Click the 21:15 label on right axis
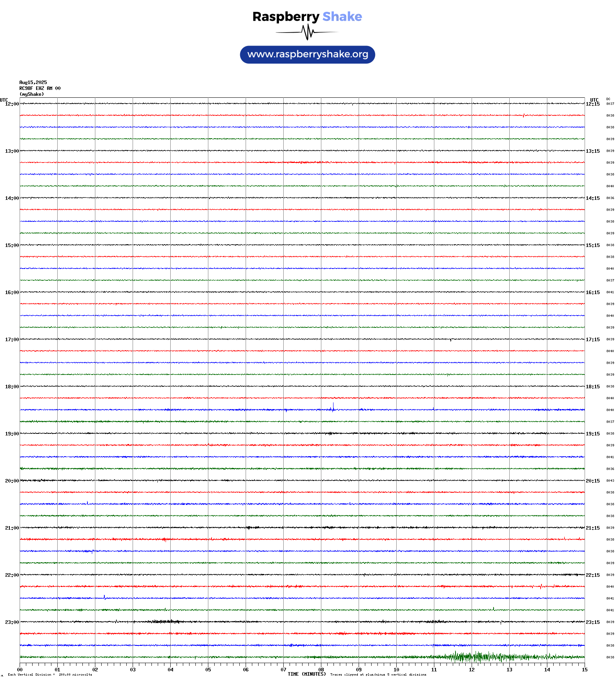 (593, 528)
